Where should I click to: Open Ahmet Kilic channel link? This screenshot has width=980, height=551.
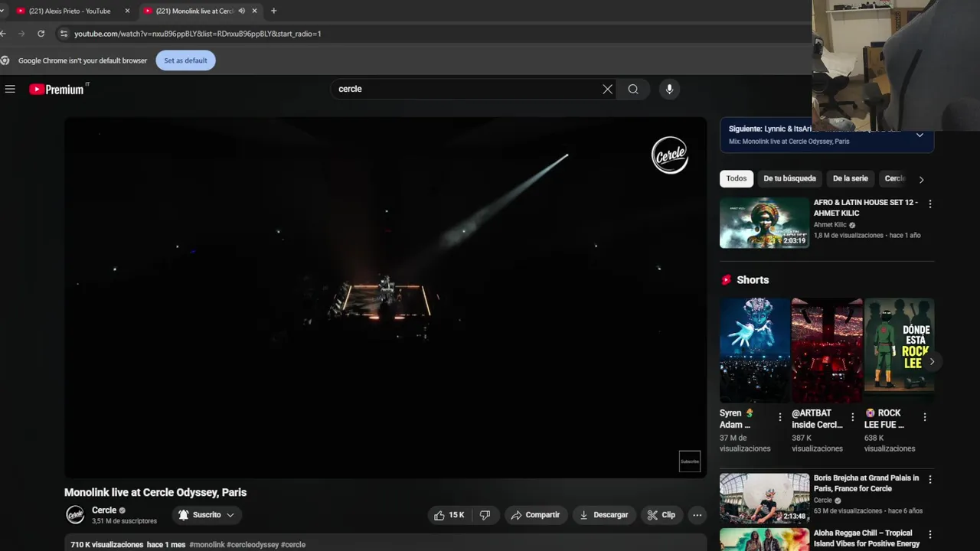click(x=830, y=225)
